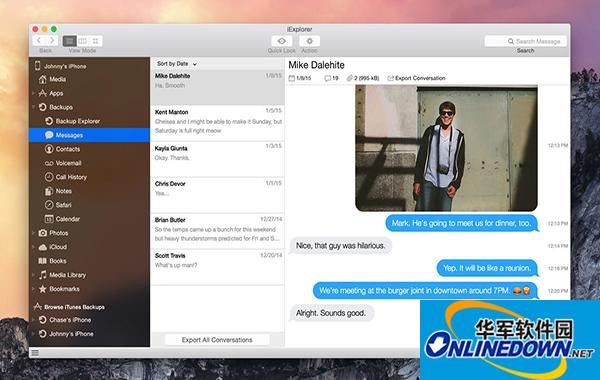600x380 pixels.
Task: Click the Contacts icon
Action: coord(49,149)
